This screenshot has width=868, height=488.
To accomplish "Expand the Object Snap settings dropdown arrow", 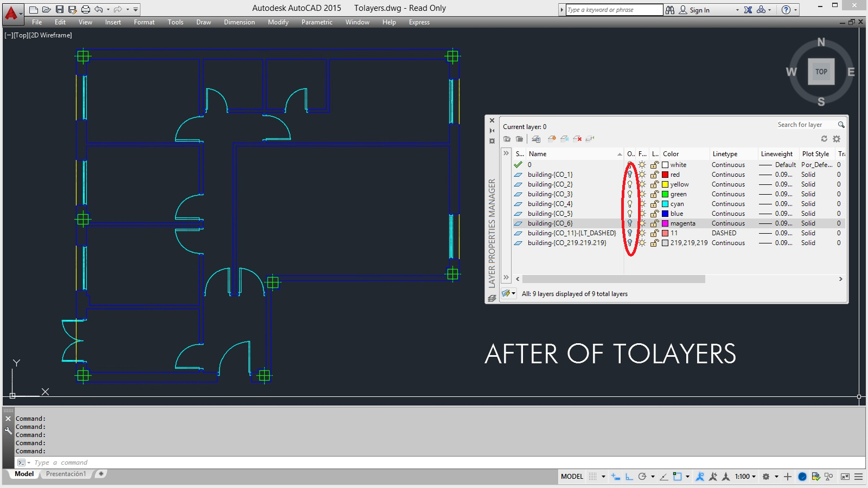I will click(687, 477).
